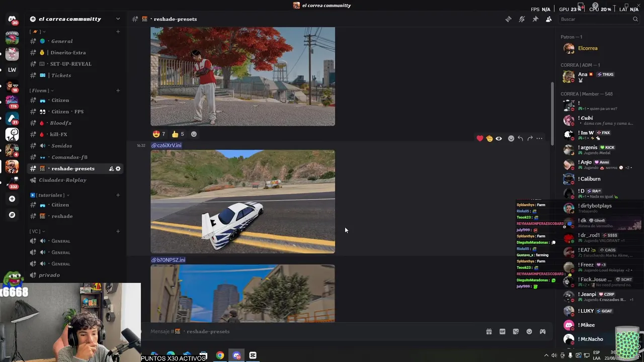The image size is (644, 362).
Task: Open reshade channel under tutoriales
Action: click(75, 216)
